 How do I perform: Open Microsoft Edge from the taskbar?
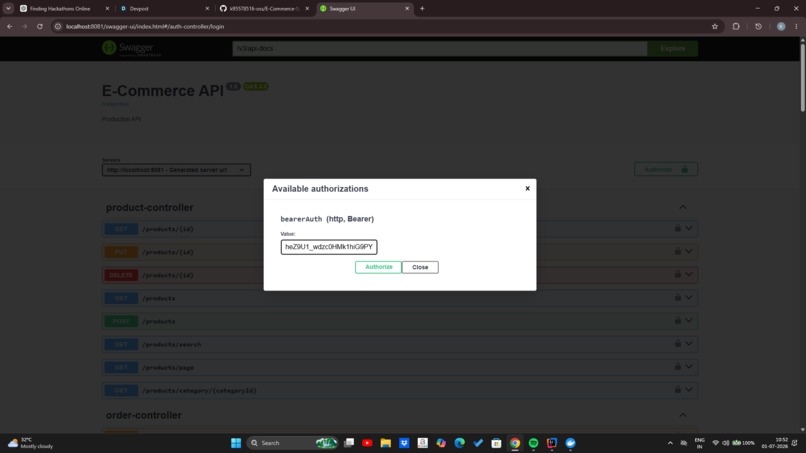pos(460,443)
